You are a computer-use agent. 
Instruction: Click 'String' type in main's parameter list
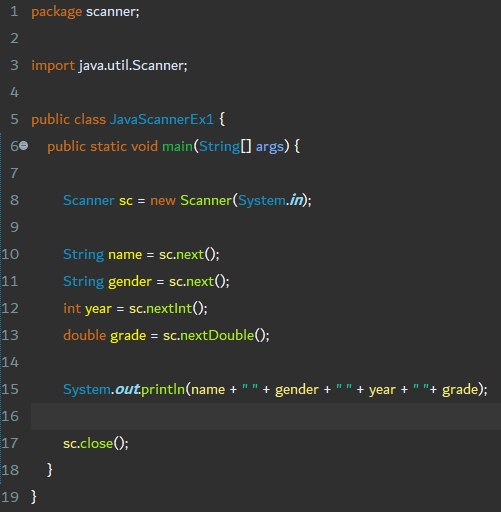219,147
